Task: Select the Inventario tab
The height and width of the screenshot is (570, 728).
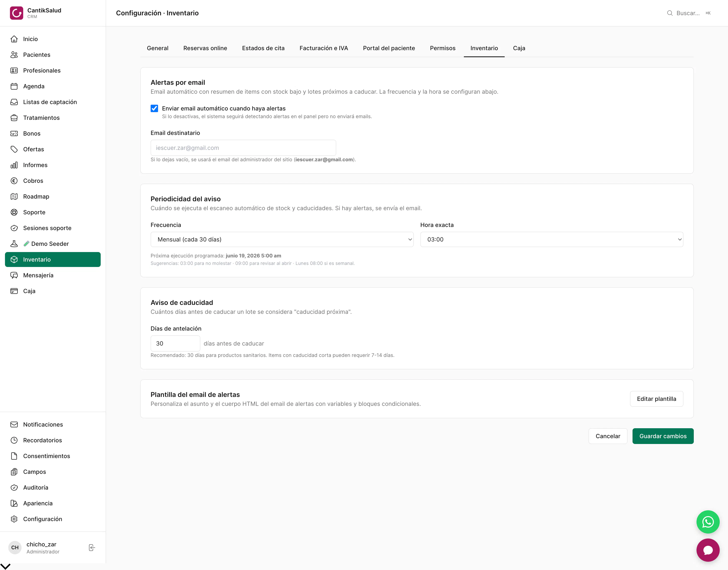Action: (484, 48)
